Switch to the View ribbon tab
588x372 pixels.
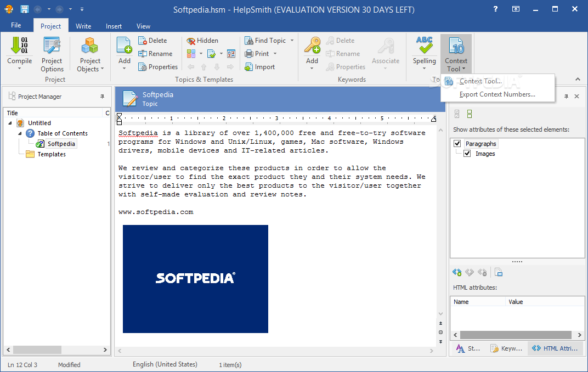coord(143,26)
